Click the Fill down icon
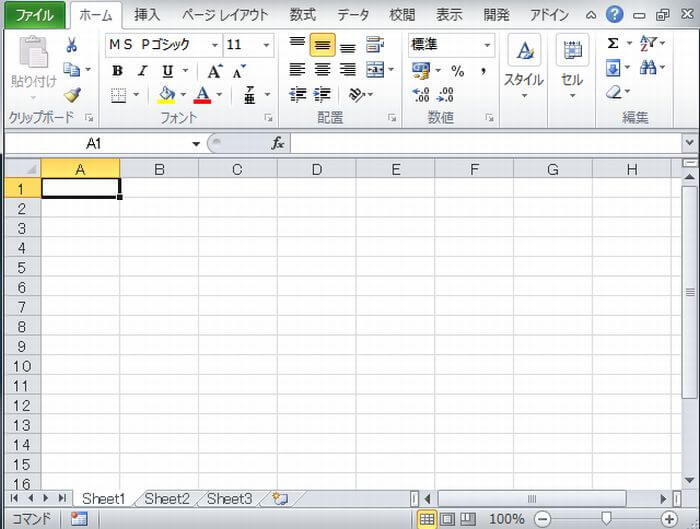Viewport: 700px width, 529px height. [613, 68]
